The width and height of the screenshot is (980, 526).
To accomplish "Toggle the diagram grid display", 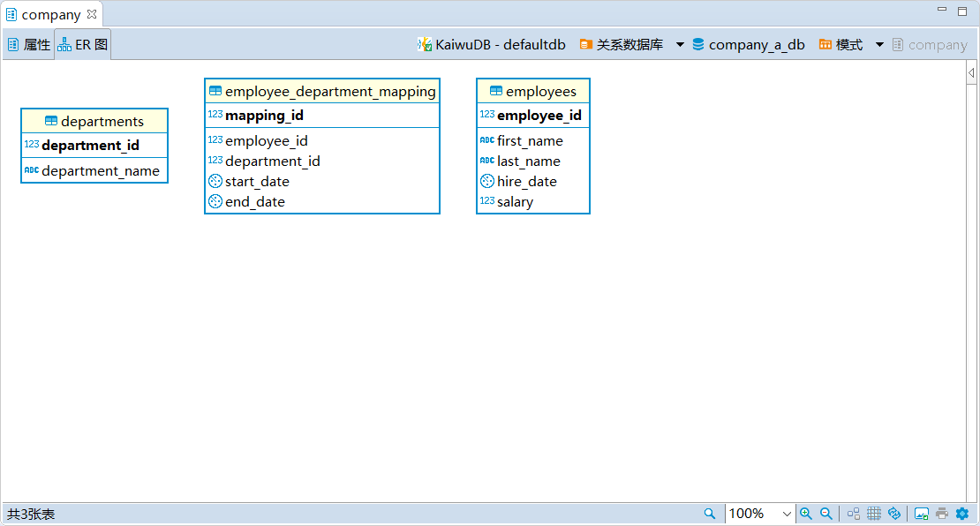I will coord(874,514).
